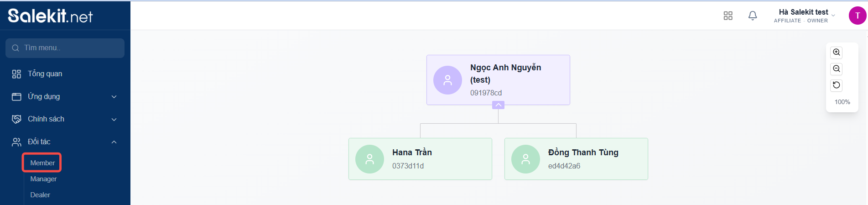This screenshot has height=205, width=868.
Task: Click the Tổng quan dashboard icon
Action: 16,74
